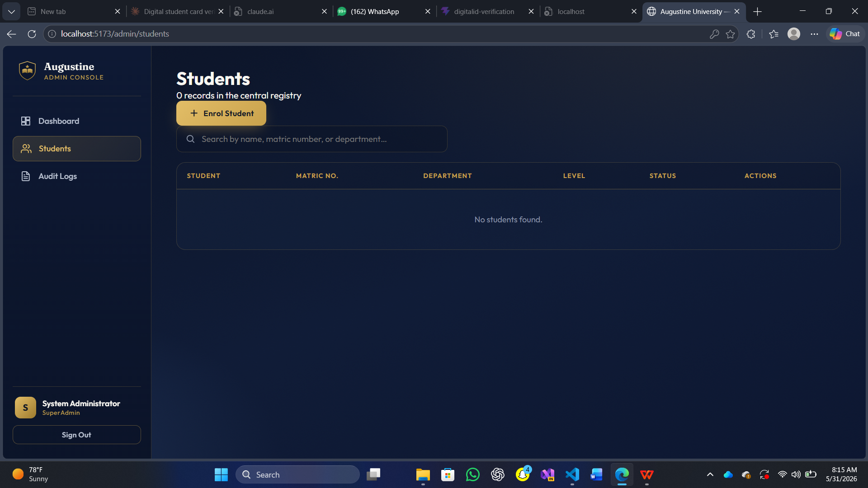Open Visual Studio Code from taskbar
868x488 pixels.
[x=572, y=474]
